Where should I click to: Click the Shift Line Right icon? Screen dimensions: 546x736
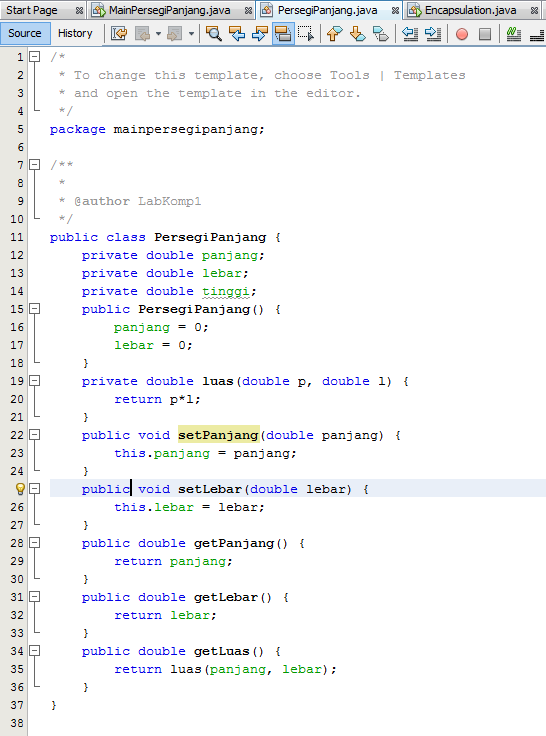432,33
